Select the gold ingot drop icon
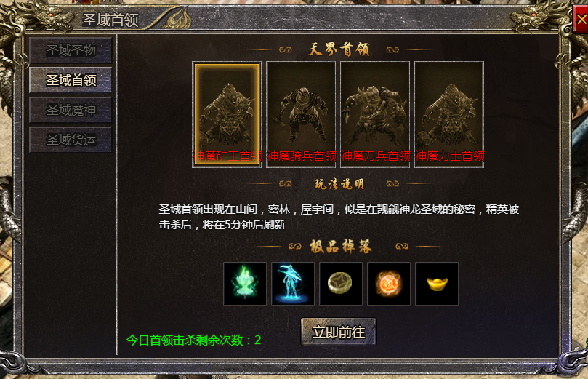This screenshot has width=588, height=379. coord(437,284)
